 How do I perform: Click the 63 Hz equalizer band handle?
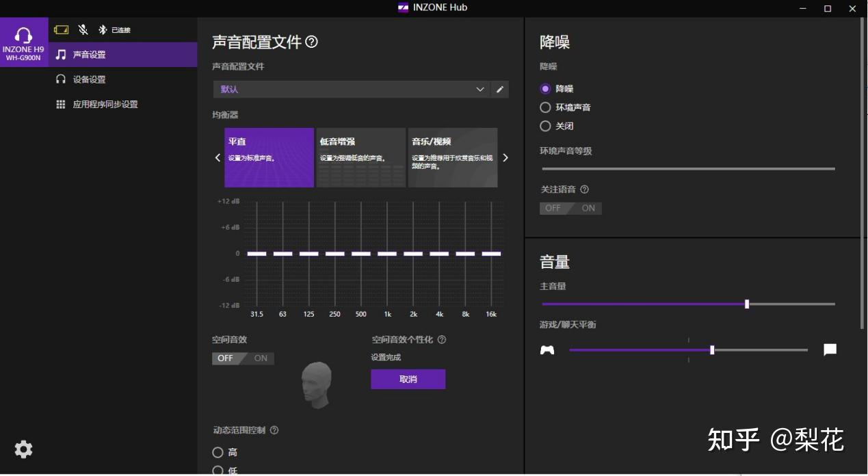pyautogui.click(x=282, y=254)
